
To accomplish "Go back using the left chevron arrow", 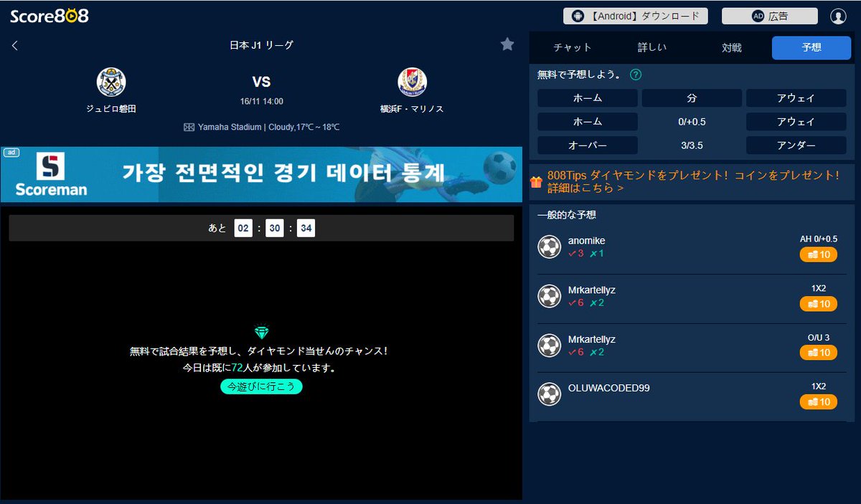I will click(x=15, y=45).
